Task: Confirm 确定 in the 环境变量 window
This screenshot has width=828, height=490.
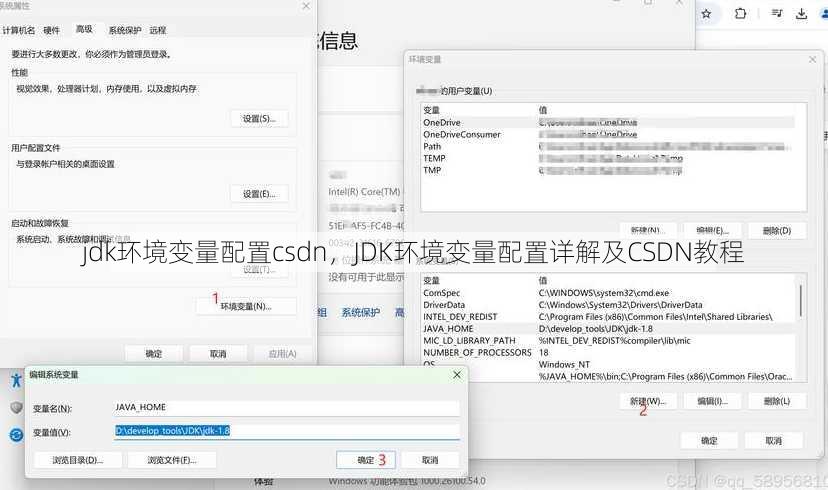Action: pos(709,440)
